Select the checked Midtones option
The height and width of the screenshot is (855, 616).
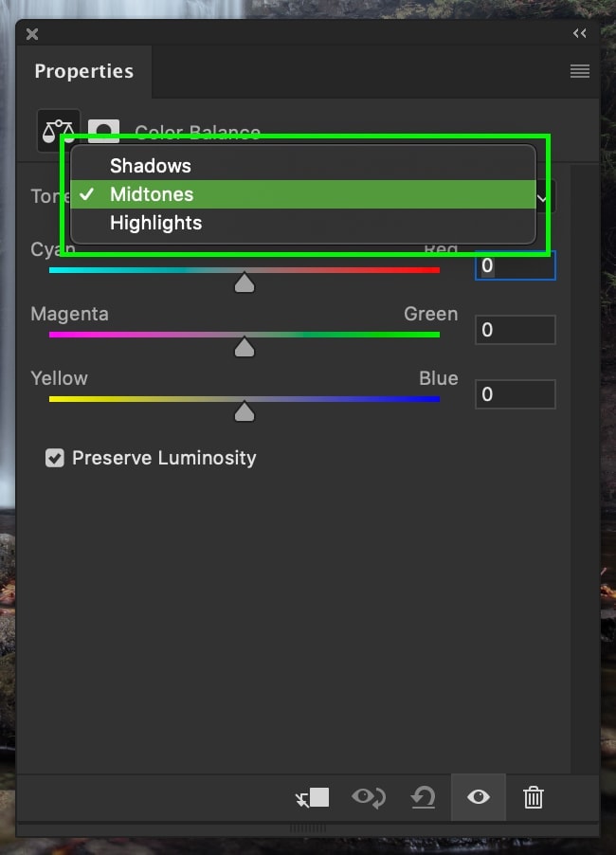303,194
